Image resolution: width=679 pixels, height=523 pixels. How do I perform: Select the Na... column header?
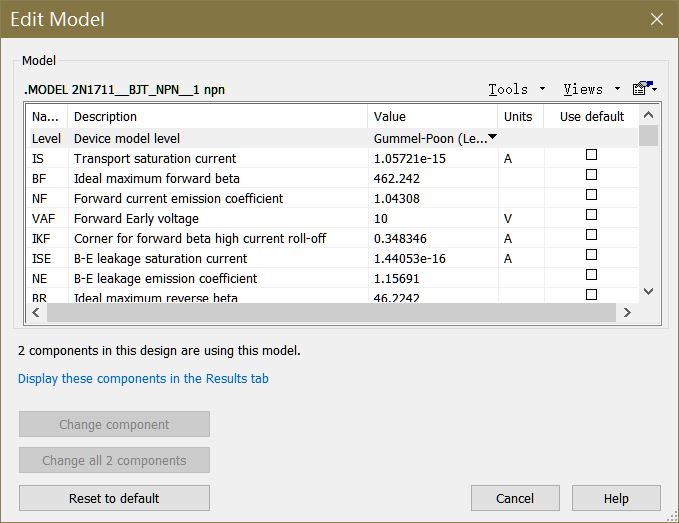point(47,116)
